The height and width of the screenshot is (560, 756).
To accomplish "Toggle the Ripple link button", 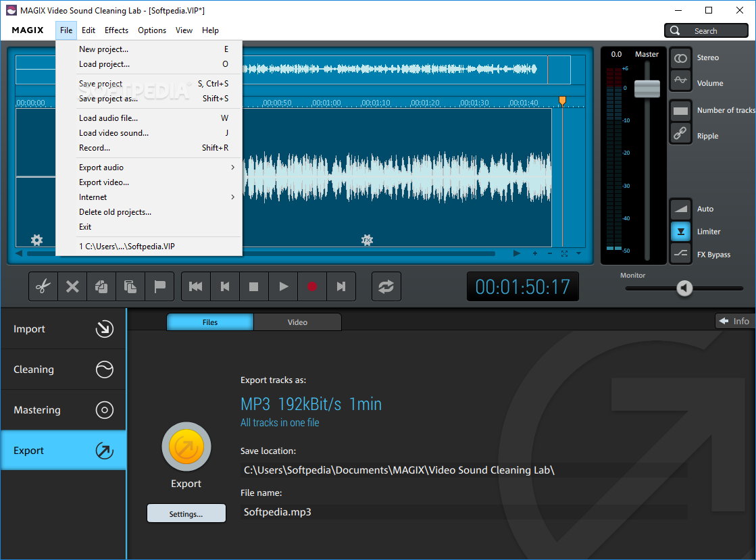I will point(680,133).
